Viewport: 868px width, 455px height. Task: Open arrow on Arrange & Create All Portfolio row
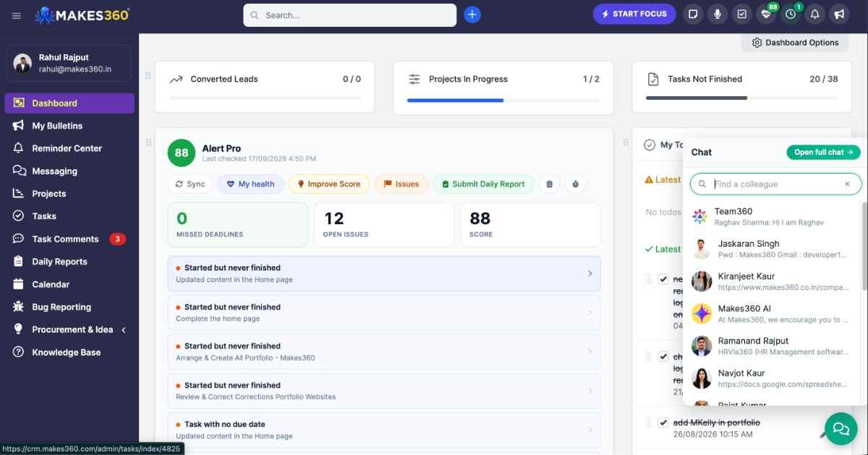click(590, 352)
